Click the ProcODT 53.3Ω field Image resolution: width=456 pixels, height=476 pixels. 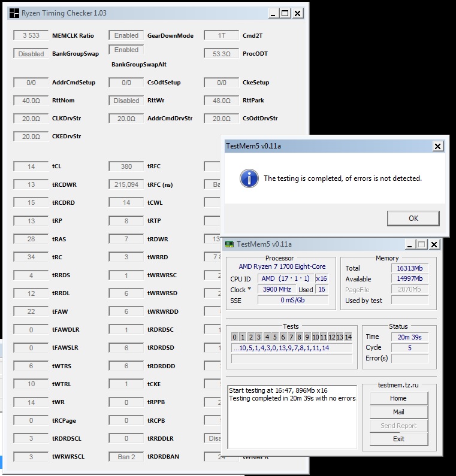[222, 54]
